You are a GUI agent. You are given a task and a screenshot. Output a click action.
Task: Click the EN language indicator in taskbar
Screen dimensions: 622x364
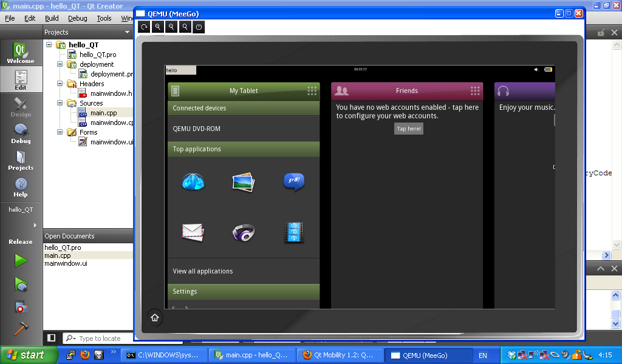pos(483,356)
